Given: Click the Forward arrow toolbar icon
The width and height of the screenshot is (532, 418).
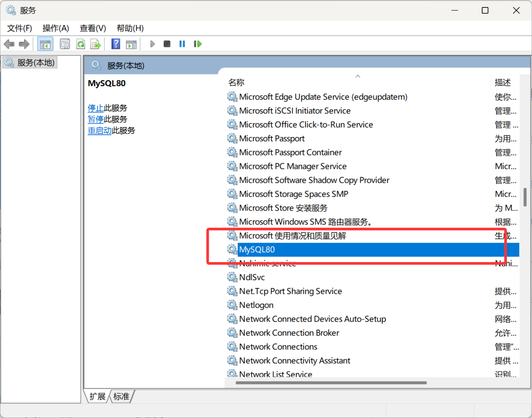Looking at the screenshot, I should pyautogui.click(x=24, y=44).
